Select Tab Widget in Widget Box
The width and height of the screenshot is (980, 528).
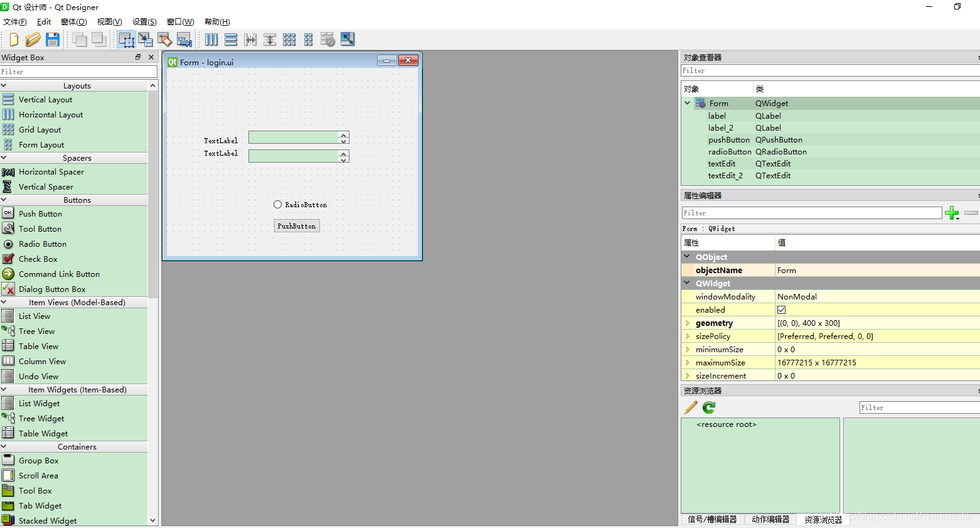40,505
